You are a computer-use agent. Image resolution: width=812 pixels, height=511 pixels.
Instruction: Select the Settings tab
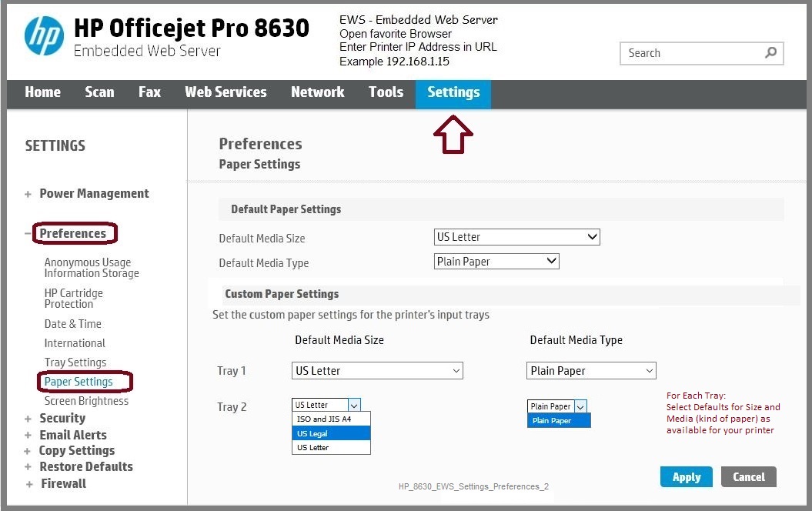pyautogui.click(x=453, y=93)
